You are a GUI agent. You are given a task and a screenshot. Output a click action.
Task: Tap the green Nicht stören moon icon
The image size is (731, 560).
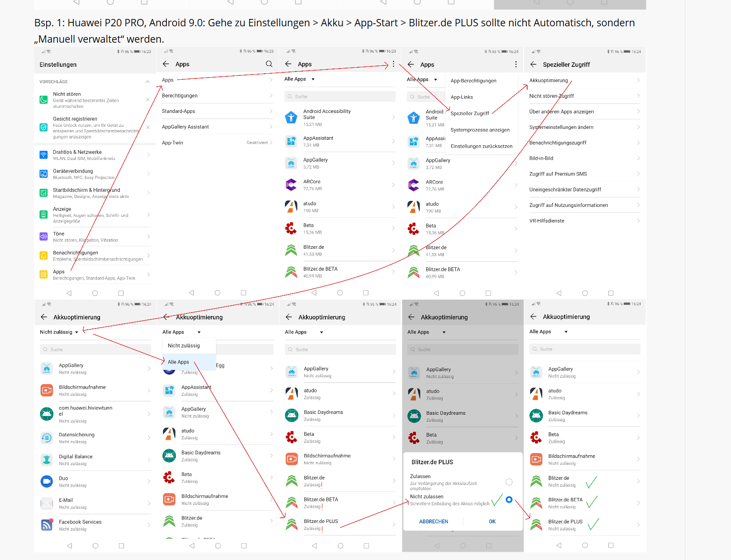point(44,100)
